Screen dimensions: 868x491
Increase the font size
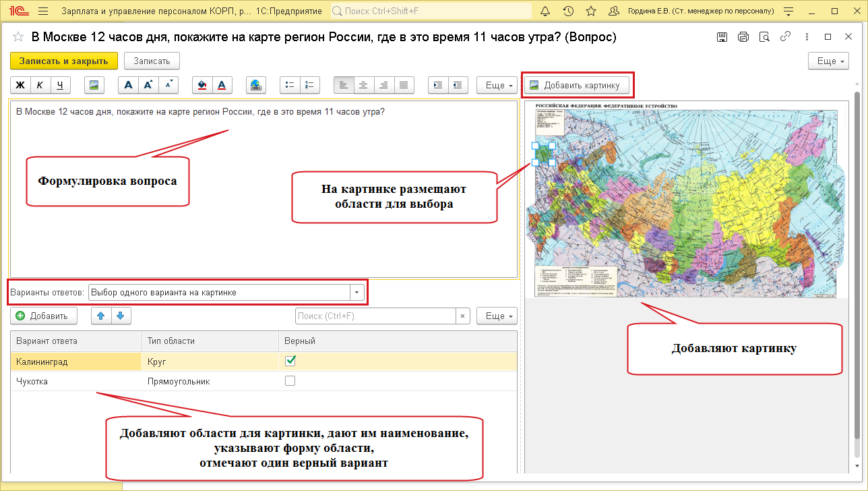pyautogui.click(x=148, y=85)
